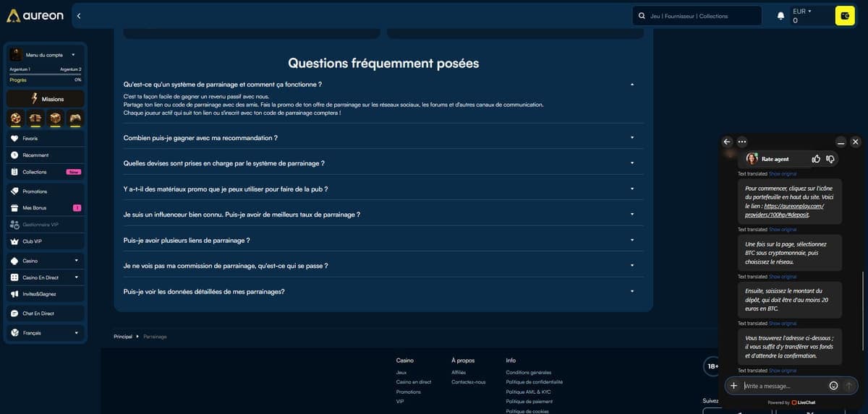Open the gamepad mission icon
Screen dimensions: 868x414
[x=75, y=118]
